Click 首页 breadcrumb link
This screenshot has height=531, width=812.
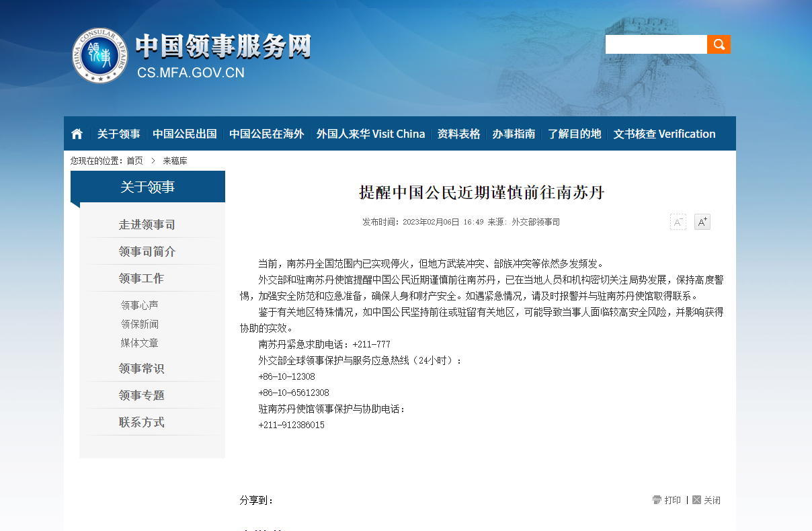tap(134, 161)
